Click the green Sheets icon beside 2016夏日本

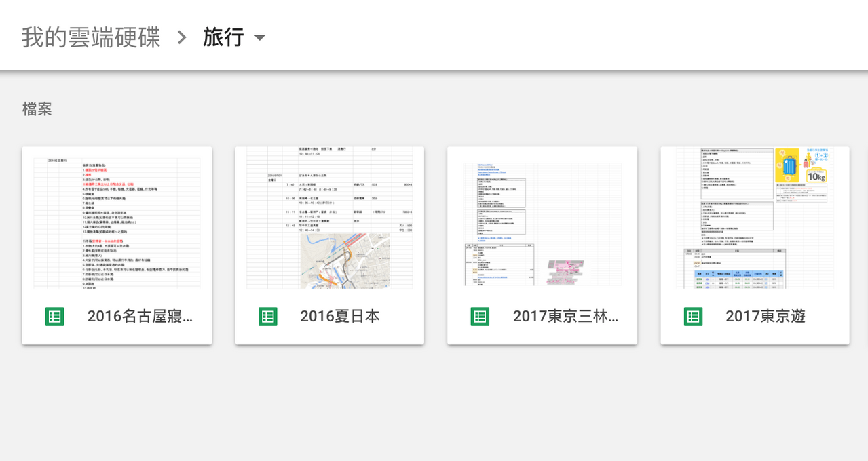267,316
